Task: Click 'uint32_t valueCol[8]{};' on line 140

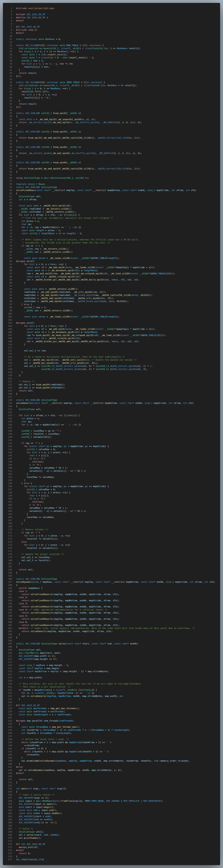Action: pyautogui.click(x=37, y=437)
